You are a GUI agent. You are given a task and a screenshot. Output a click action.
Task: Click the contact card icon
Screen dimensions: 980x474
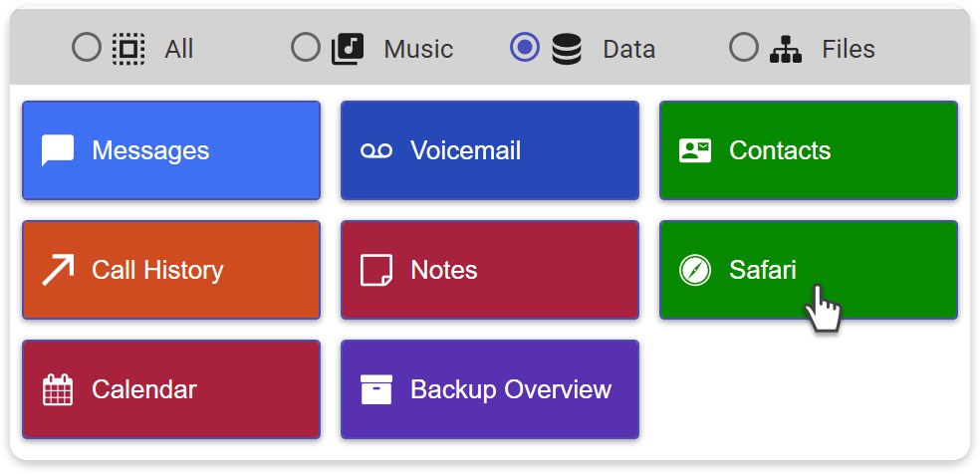pyautogui.click(x=695, y=150)
